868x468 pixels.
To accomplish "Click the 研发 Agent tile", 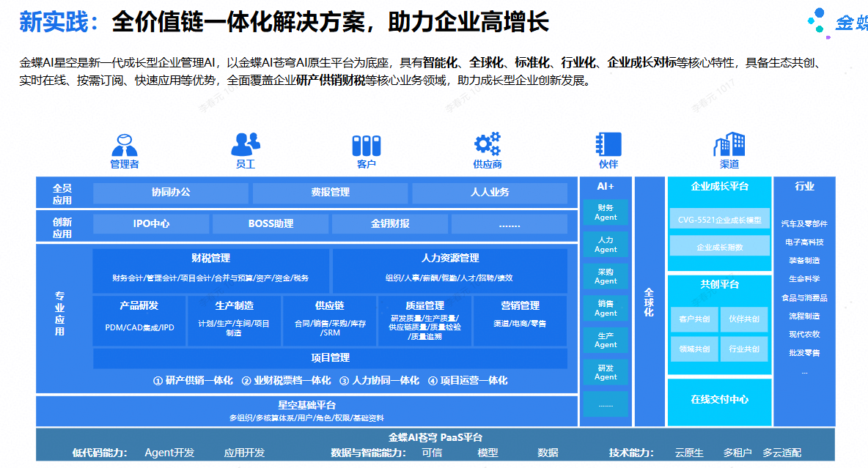I will coord(606,372).
